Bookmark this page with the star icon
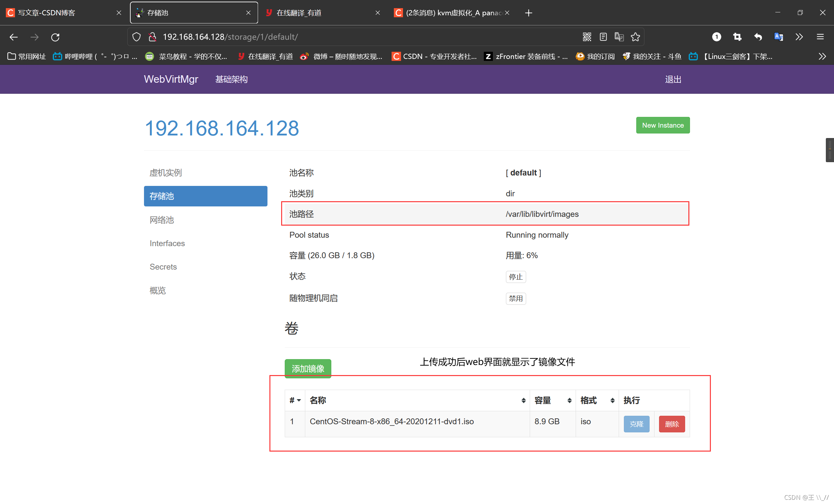Viewport: 834px width, 504px height. tap(635, 37)
